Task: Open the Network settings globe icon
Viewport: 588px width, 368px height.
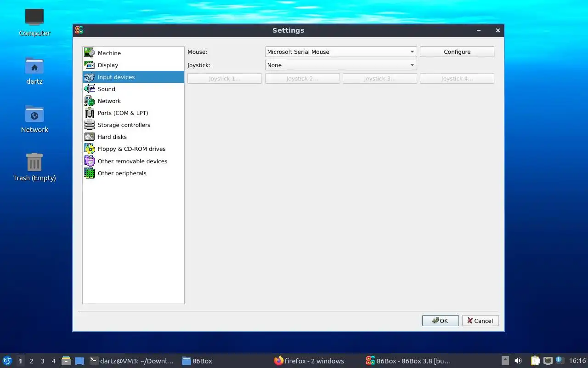Action: (90, 101)
